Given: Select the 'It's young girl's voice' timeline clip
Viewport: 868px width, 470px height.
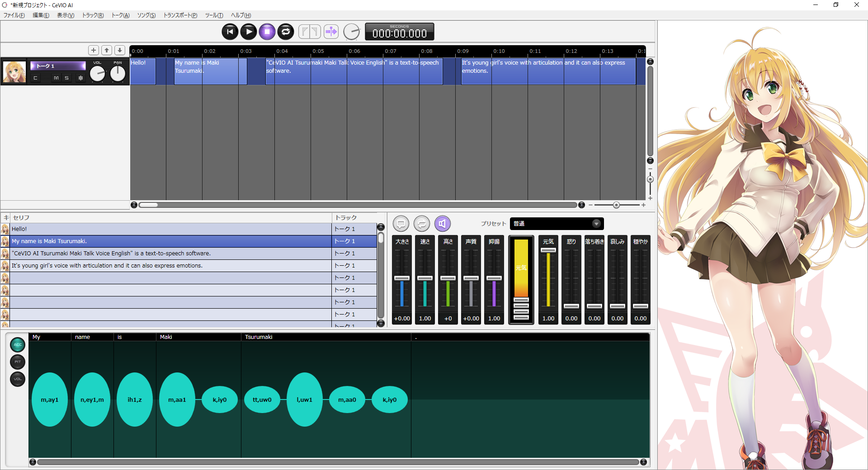Looking at the screenshot, I should (x=548, y=71).
